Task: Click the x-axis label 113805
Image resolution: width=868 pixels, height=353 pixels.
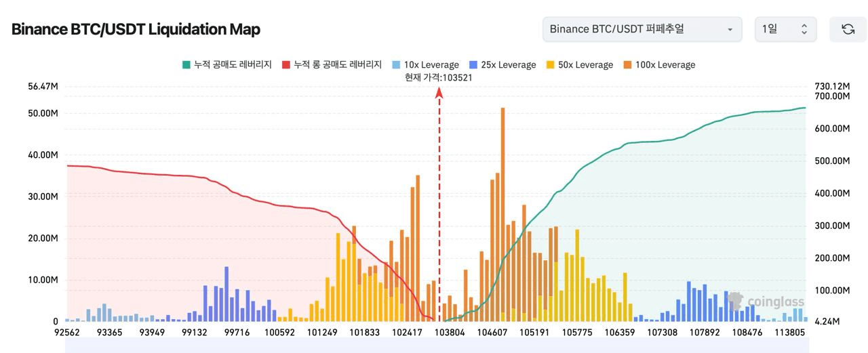Action: (x=789, y=333)
